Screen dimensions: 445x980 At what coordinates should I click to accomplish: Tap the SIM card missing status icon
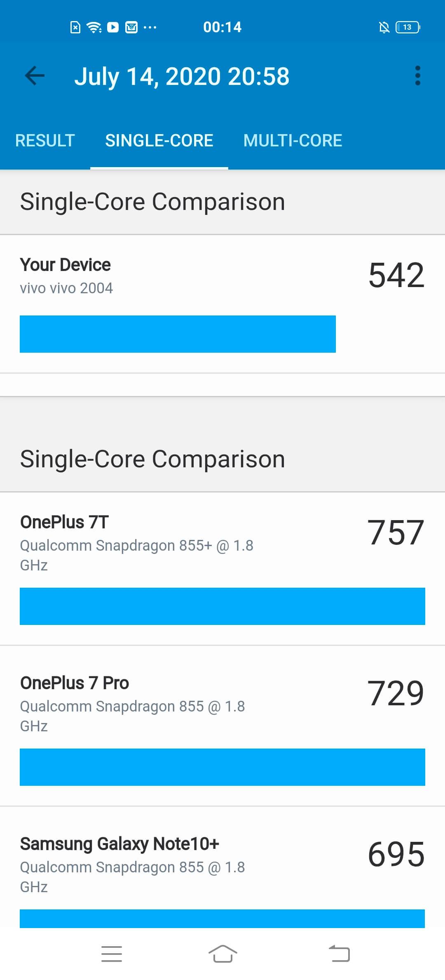75,27
